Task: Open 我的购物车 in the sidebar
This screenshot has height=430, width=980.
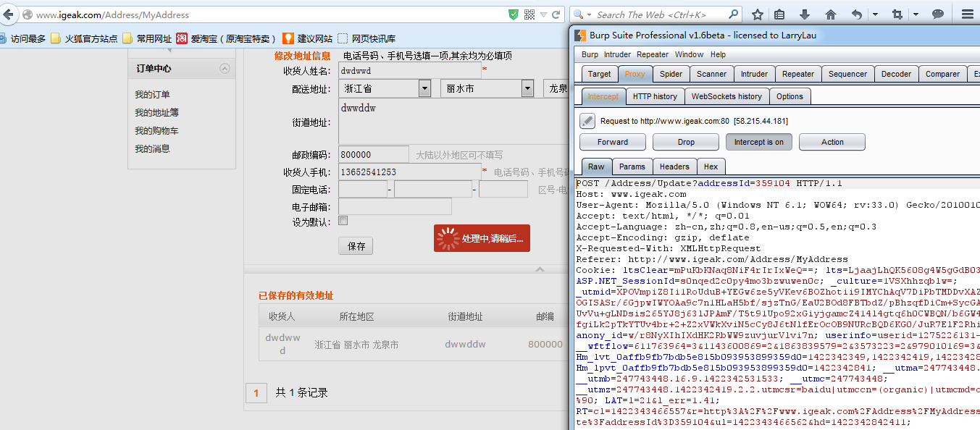Action: [156, 131]
